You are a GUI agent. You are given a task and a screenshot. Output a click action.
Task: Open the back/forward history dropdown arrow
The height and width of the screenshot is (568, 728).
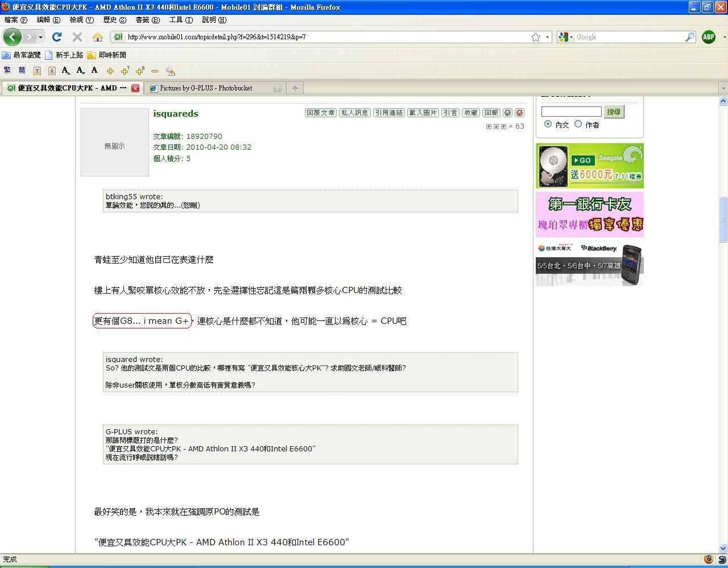(40, 37)
